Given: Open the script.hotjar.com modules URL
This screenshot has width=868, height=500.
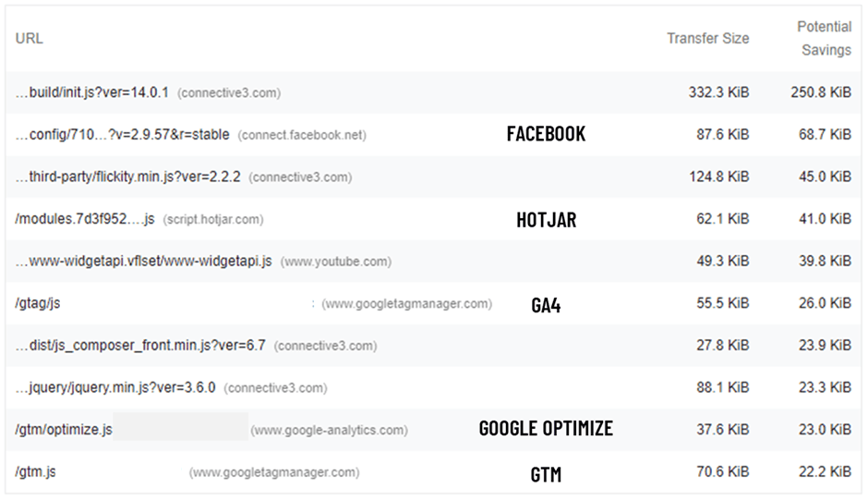Looking at the screenshot, I should (x=87, y=219).
